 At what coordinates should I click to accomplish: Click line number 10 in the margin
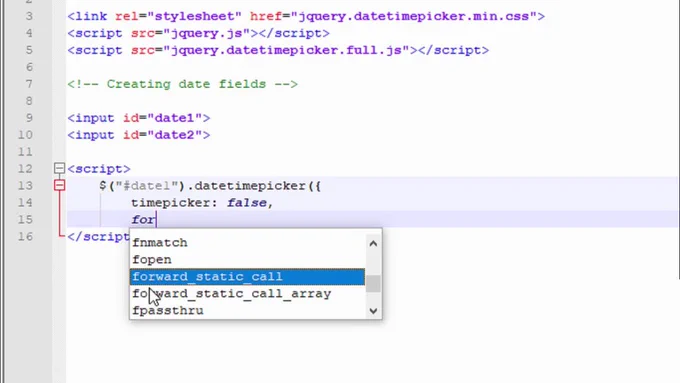point(25,135)
